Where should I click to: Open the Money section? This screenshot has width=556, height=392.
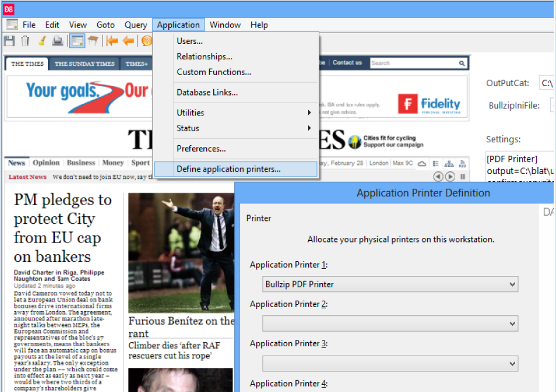click(x=112, y=163)
